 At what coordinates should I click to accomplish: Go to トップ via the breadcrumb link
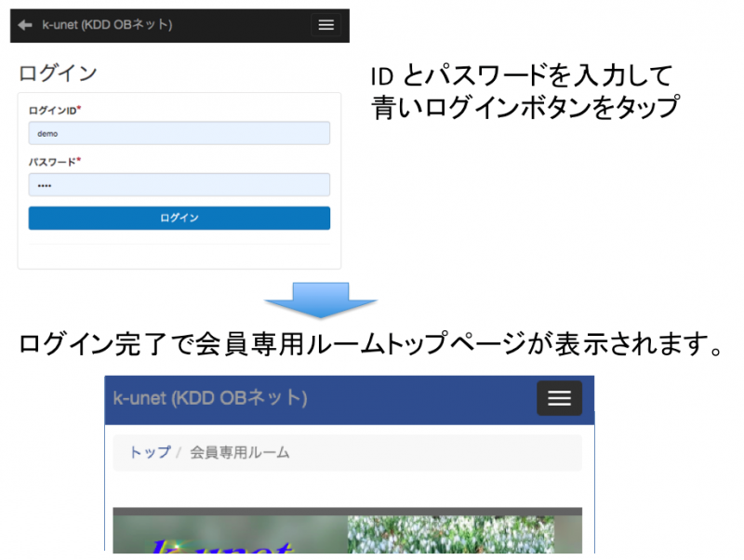coord(149,452)
